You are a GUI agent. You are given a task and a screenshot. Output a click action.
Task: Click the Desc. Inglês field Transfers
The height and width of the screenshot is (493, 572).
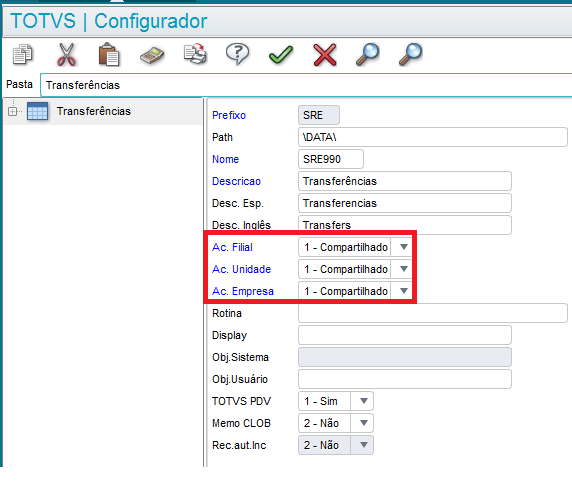click(x=405, y=224)
